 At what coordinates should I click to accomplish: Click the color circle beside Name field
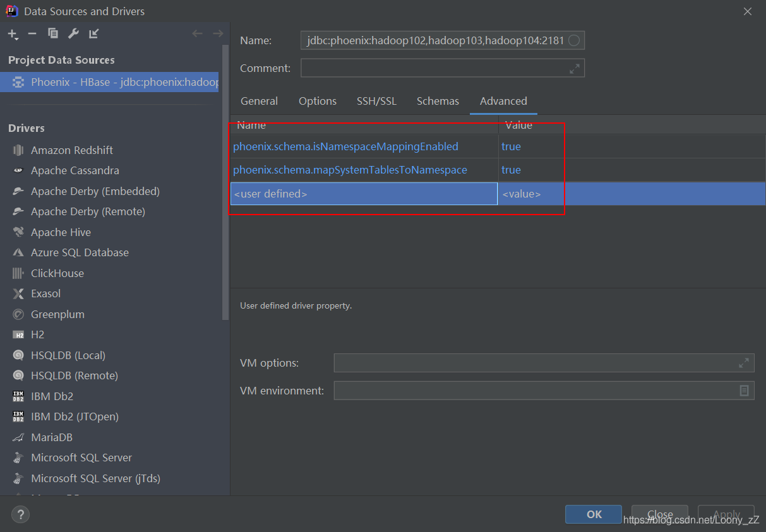(x=573, y=41)
